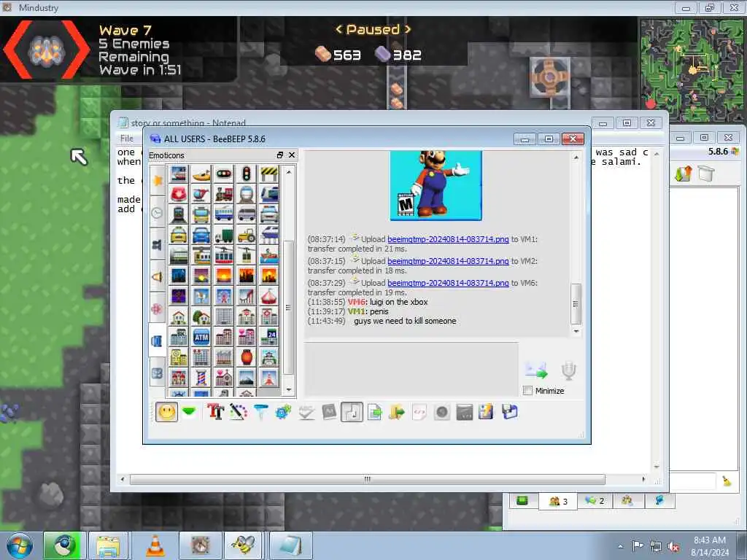Click the muted volume tray icon
747x560 pixels.
(673, 547)
